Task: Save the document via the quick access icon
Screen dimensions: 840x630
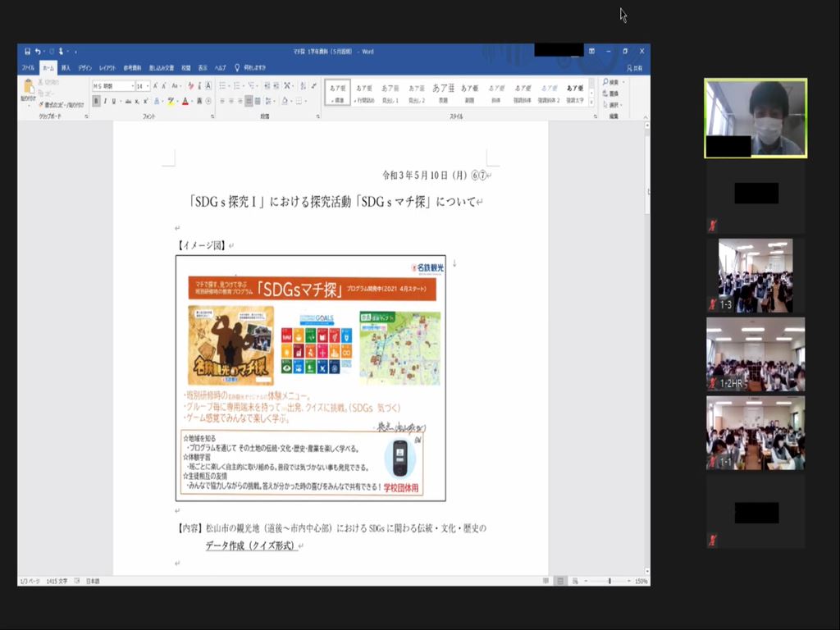Action: 27,52
